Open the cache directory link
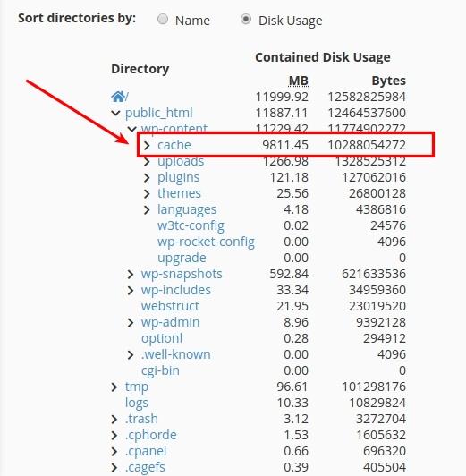The image size is (466, 476). coord(174,145)
